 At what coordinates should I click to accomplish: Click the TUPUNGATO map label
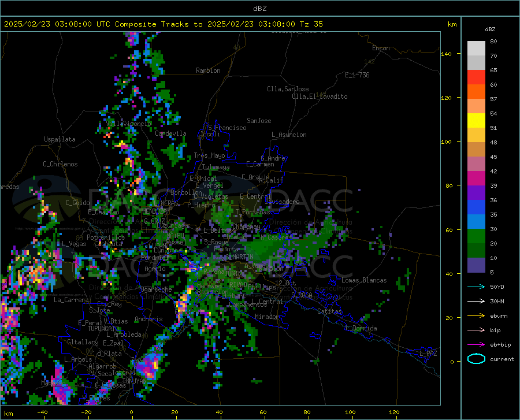[103, 329]
